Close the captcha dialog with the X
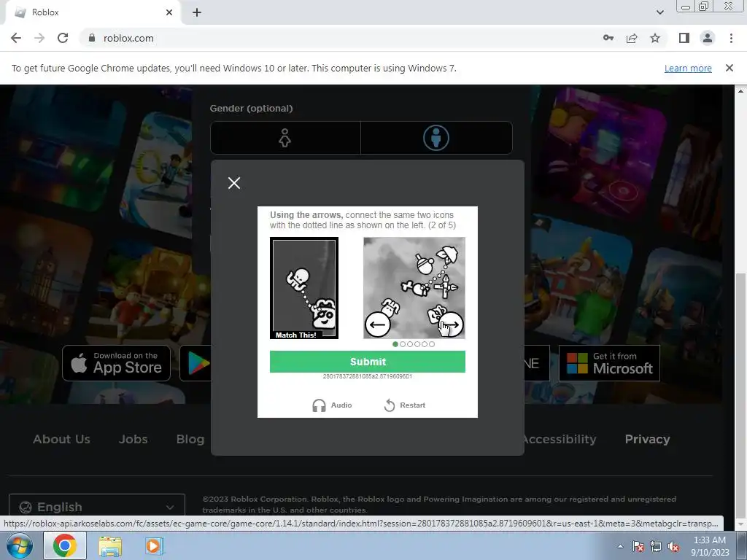This screenshot has height=560, width=747. (x=234, y=183)
